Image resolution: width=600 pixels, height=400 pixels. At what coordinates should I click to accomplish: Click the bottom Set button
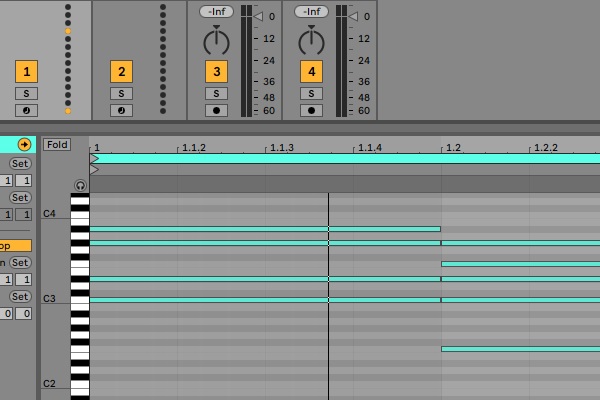coord(20,297)
